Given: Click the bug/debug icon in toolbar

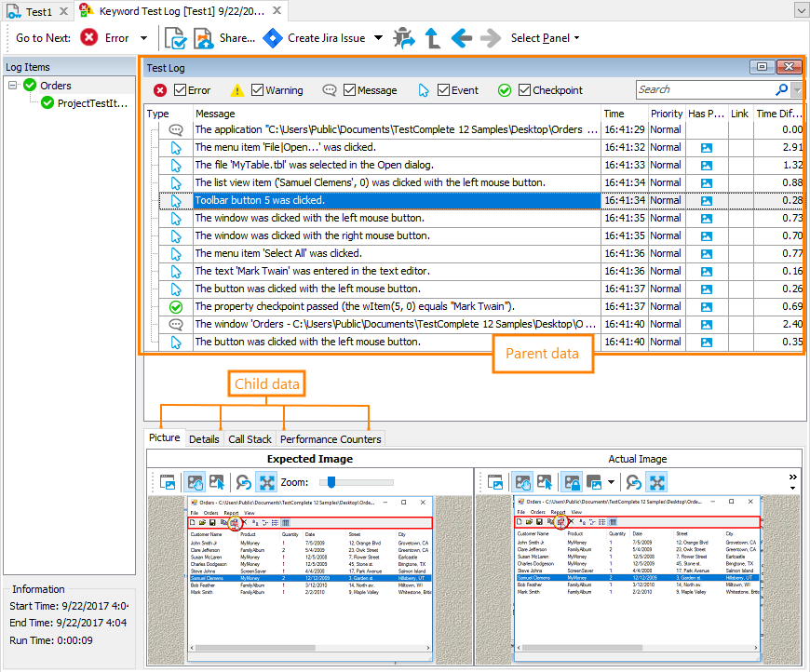Looking at the screenshot, I should (x=404, y=38).
